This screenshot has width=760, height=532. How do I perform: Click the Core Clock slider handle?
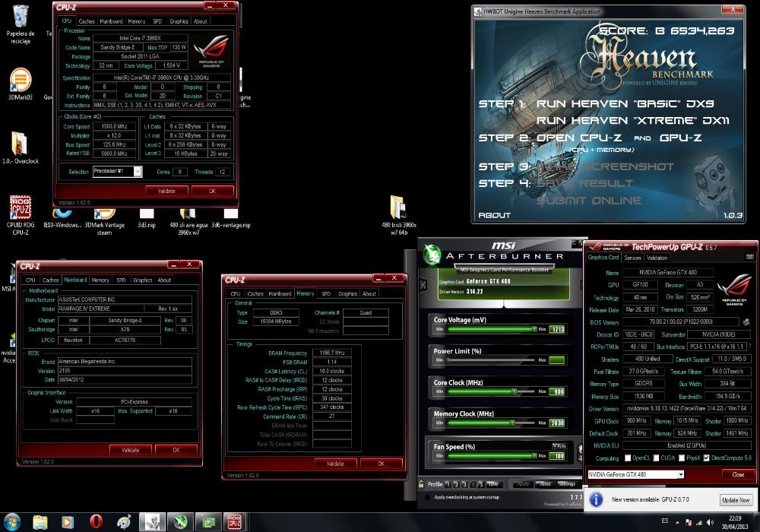coord(515,391)
